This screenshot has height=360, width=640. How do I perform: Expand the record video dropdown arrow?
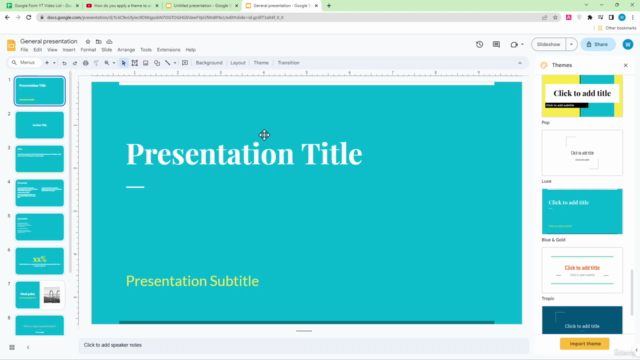pos(522,44)
